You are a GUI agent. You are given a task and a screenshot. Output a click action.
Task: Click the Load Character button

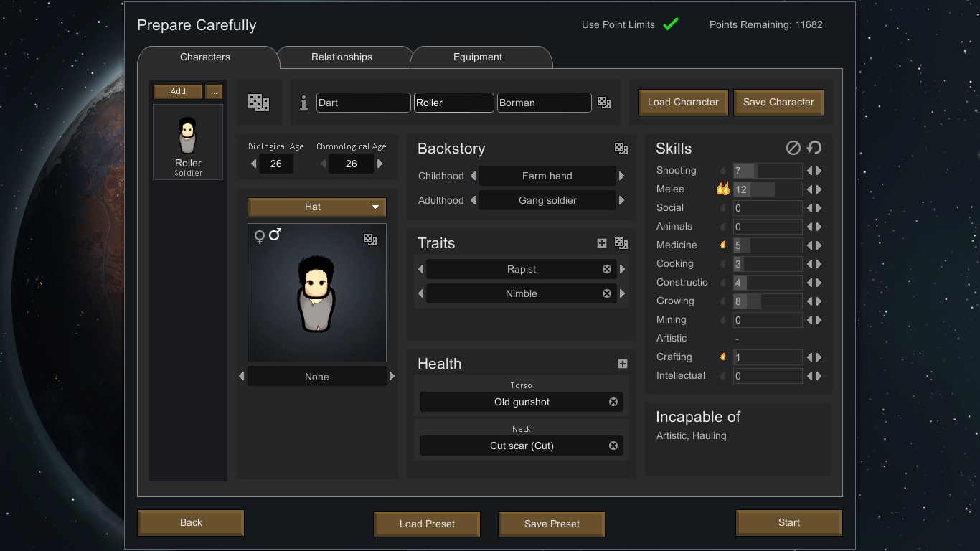[x=683, y=102]
